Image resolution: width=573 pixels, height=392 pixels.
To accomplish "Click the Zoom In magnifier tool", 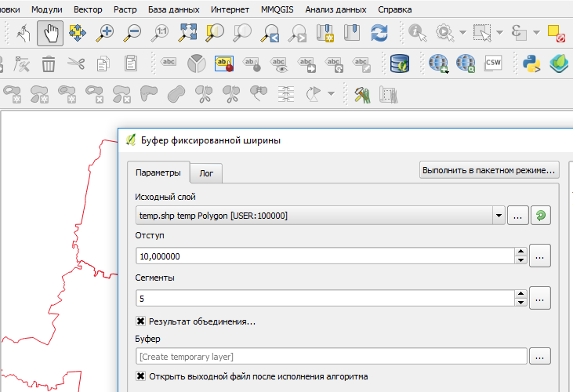I will click(104, 33).
